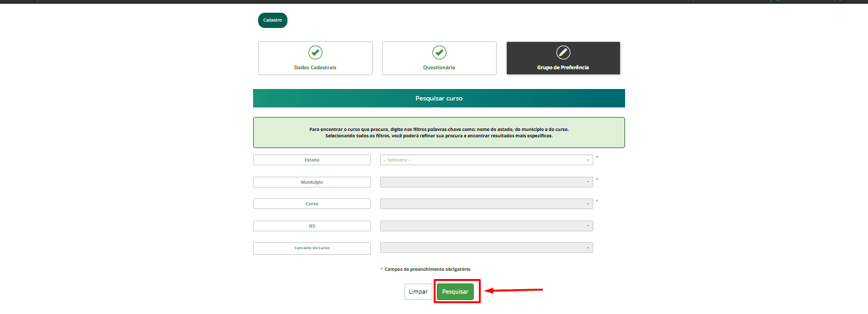Open the Conceito do Curso dropdown

coord(486,248)
